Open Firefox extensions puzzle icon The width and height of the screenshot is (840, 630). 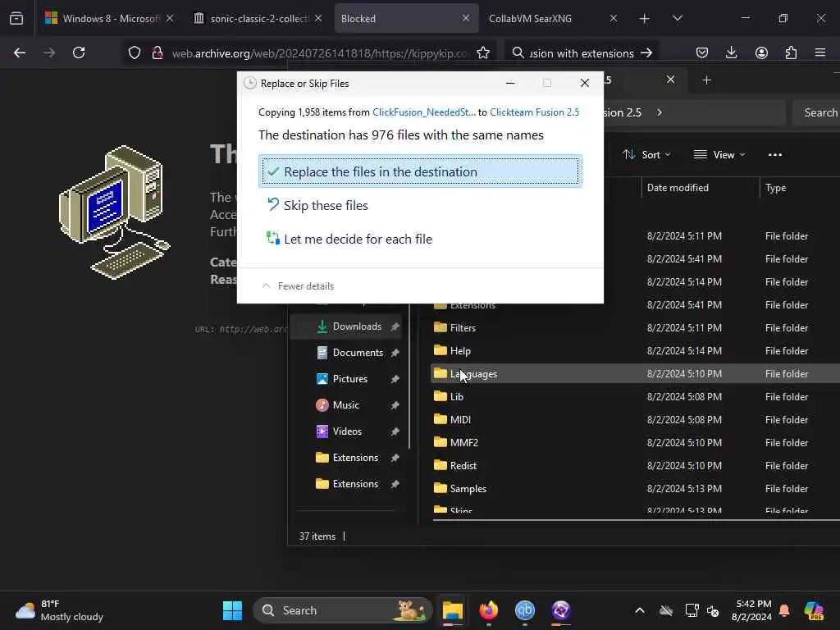point(791,52)
